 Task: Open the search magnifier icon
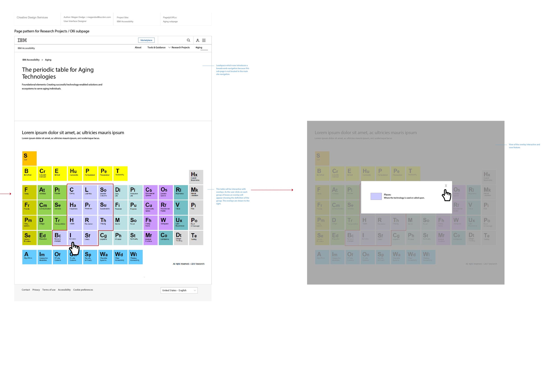pos(188,40)
